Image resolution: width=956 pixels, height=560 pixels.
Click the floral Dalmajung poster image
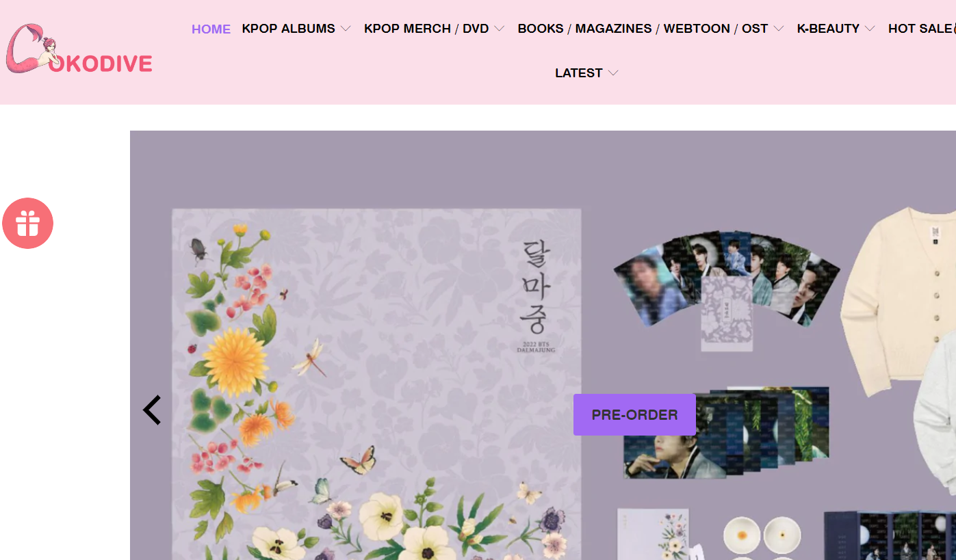[376, 384]
